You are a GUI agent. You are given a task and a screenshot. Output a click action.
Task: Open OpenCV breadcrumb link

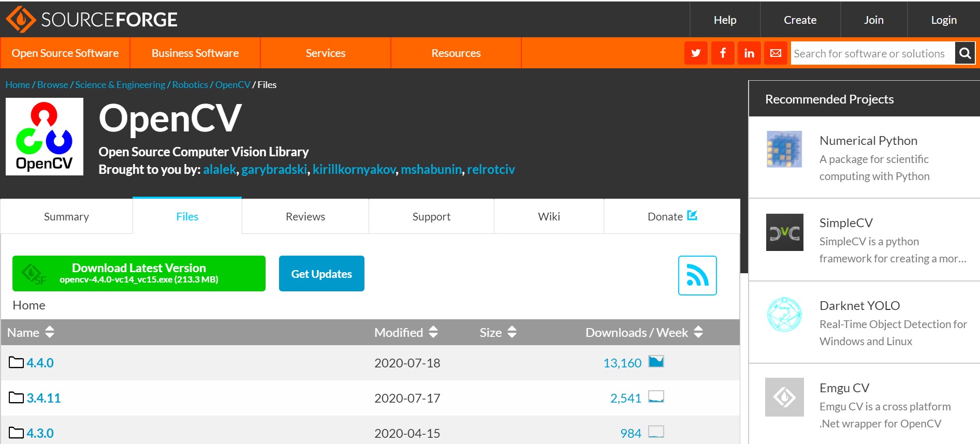(233, 84)
